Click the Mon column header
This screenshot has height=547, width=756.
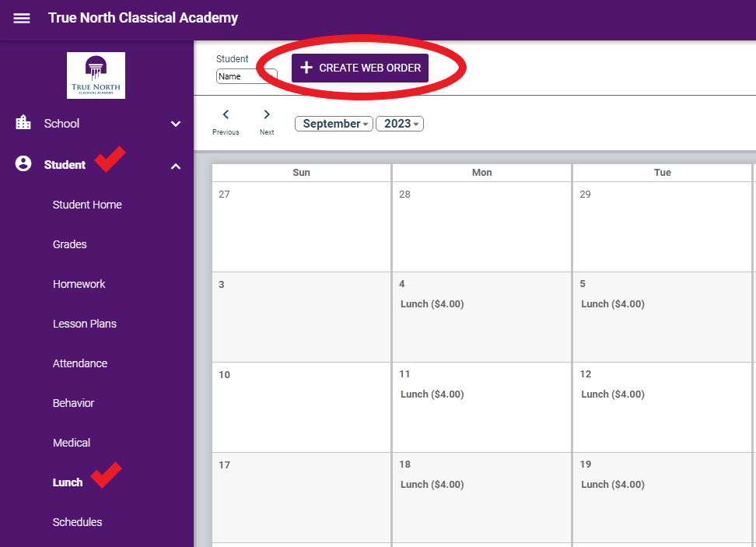coord(481,173)
